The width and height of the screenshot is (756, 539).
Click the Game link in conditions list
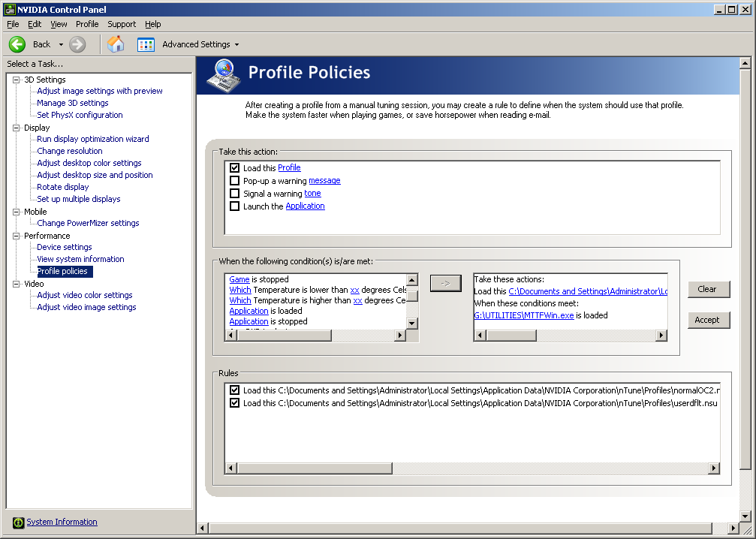click(239, 279)
